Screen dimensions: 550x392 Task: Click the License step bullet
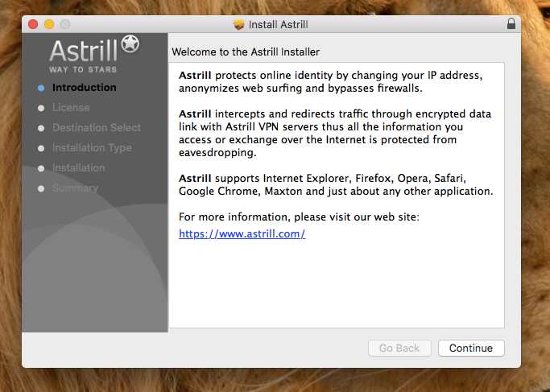41,108
